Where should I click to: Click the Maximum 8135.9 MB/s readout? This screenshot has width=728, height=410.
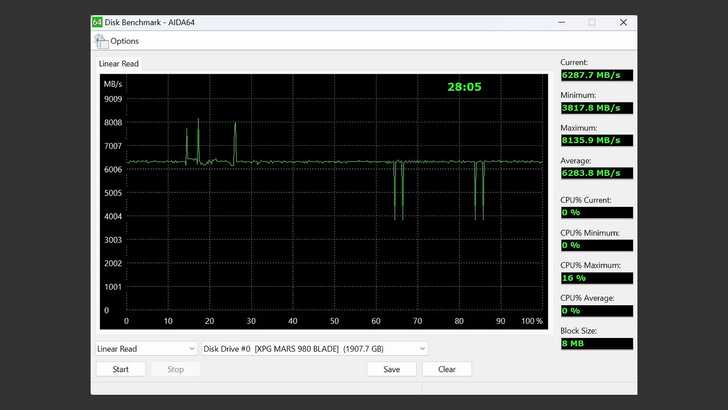(596, 140)
